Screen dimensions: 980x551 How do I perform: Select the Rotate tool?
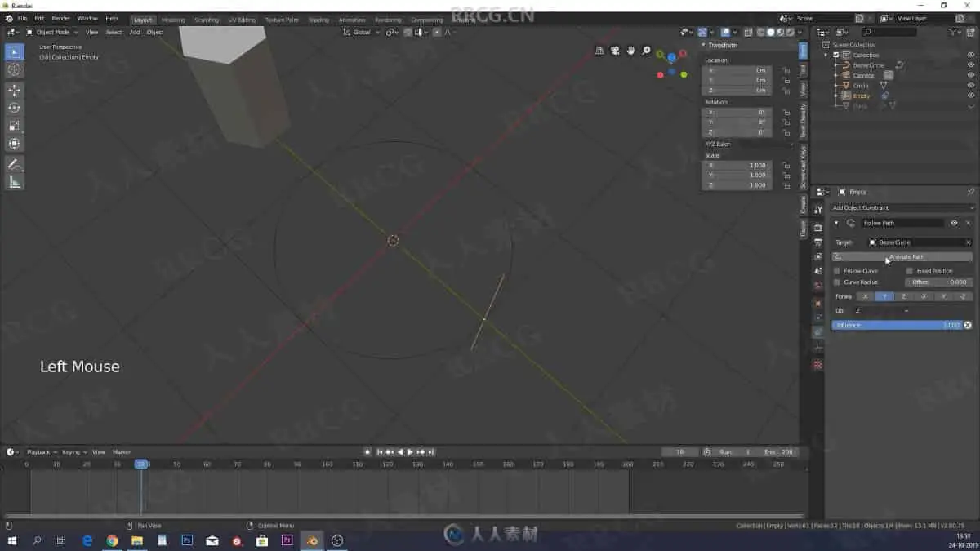pyautogui.click(x=15, y=108)
